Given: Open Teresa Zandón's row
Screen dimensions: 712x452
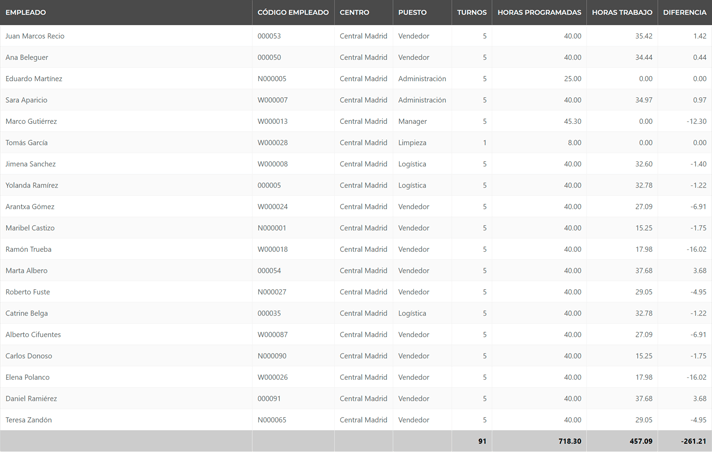Looking at the screenshot, I should click(29, 420).
